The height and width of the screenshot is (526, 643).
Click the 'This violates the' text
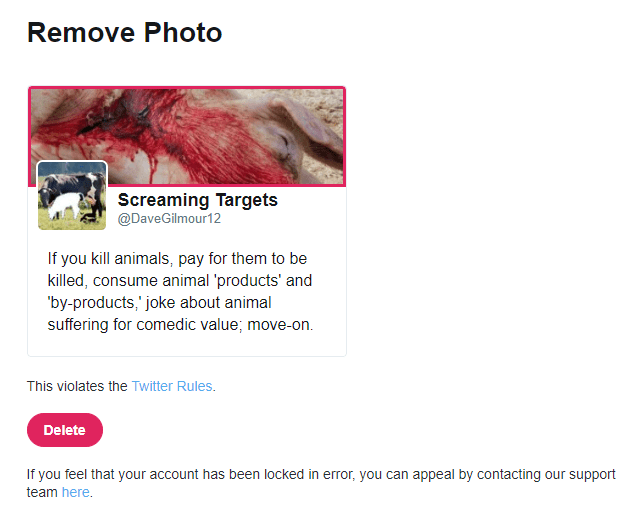click(77, 386)
